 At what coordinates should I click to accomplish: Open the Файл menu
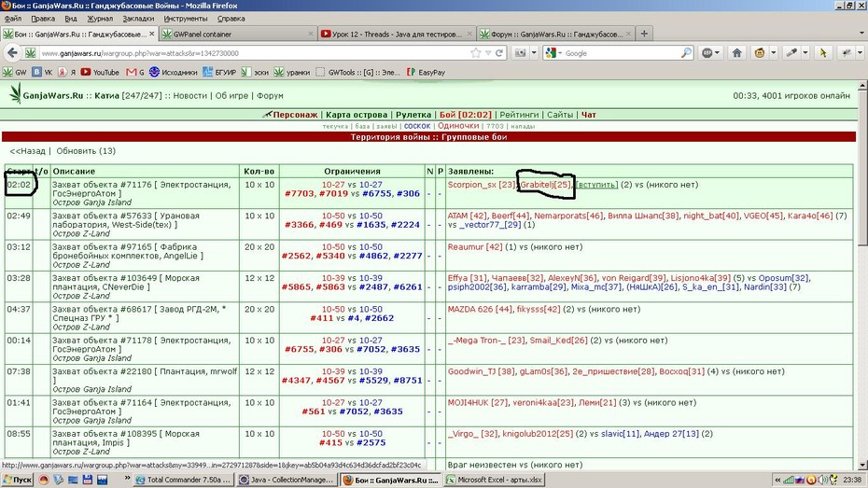click(x=13, y=19)
